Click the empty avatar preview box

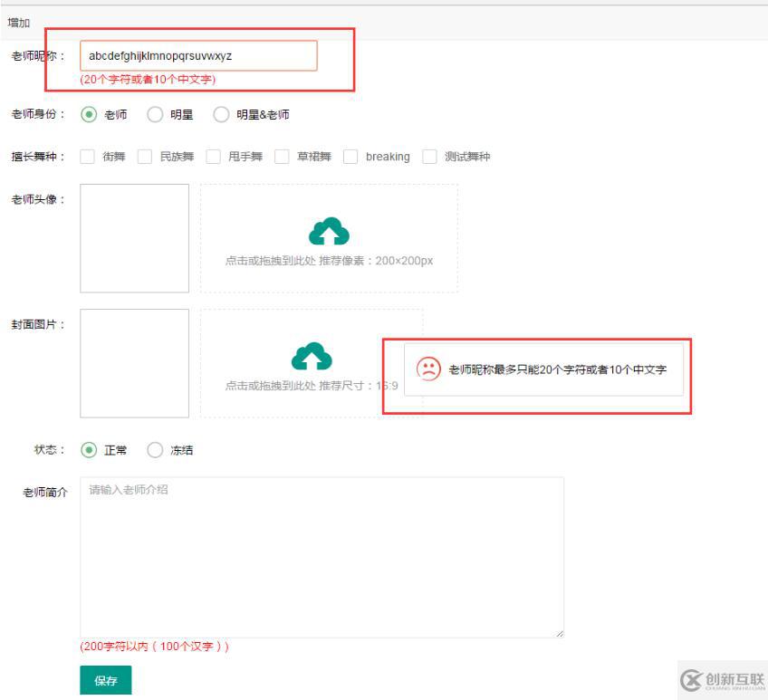133,237
